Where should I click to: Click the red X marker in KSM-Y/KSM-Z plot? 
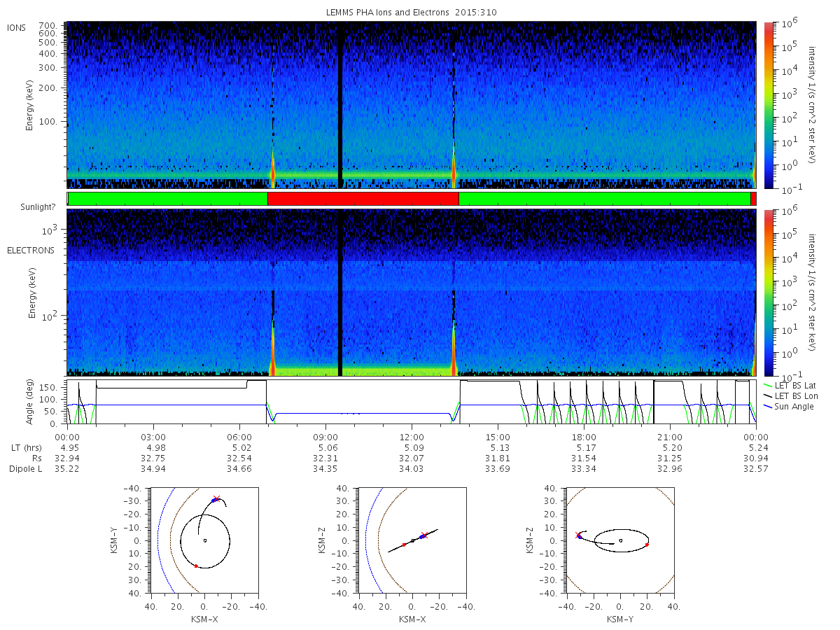pos(577,535)
